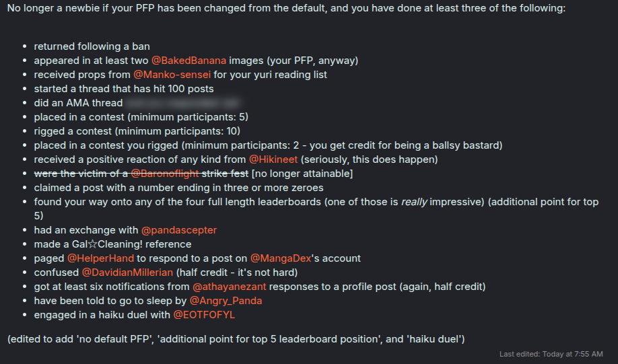
Task: Reveal the blurred spoiler after 'AMA thread'
Action: (x=183, y=103)
